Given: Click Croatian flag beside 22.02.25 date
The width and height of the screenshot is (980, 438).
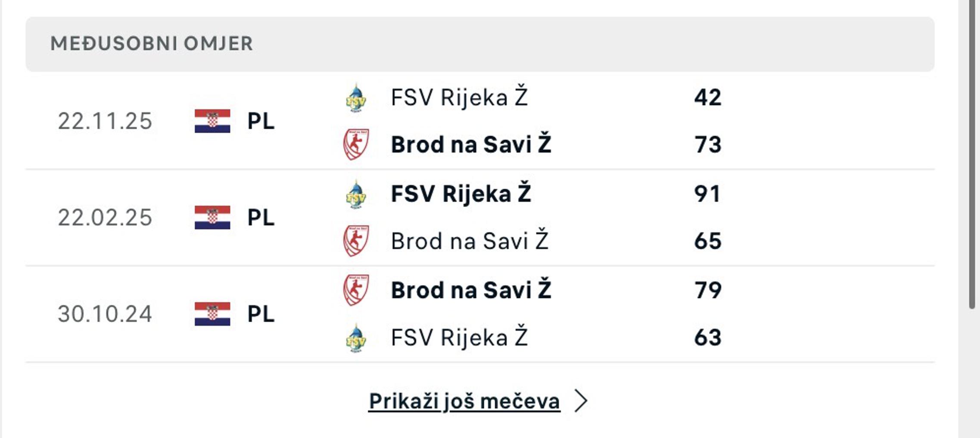Looking at the screenshot, I should coord(212,218).
